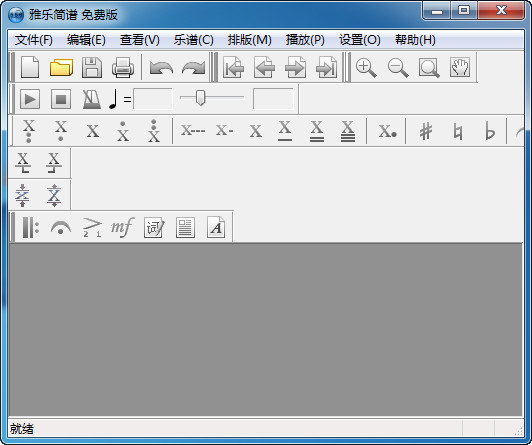Select middle octave note X
This screenshot has width=532, height=445.
click(93, 132)
